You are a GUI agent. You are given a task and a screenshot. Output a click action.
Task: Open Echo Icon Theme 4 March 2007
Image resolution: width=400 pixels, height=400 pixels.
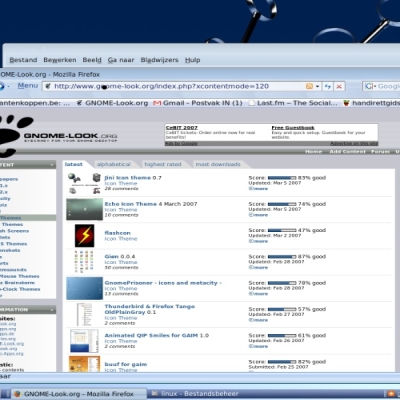(151, 204)
